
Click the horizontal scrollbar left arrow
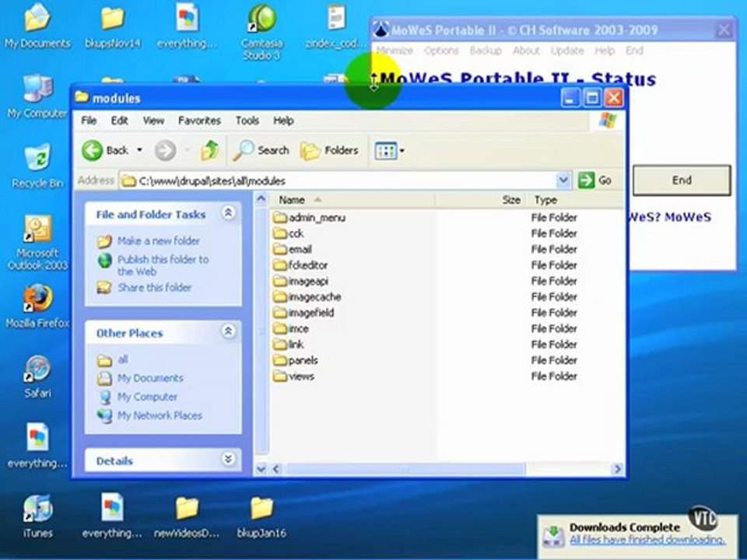(276, 469)
